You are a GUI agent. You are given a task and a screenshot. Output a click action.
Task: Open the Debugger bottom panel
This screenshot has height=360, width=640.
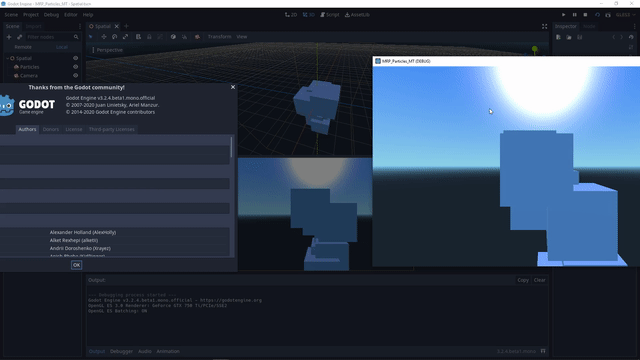tap(121, 351)
